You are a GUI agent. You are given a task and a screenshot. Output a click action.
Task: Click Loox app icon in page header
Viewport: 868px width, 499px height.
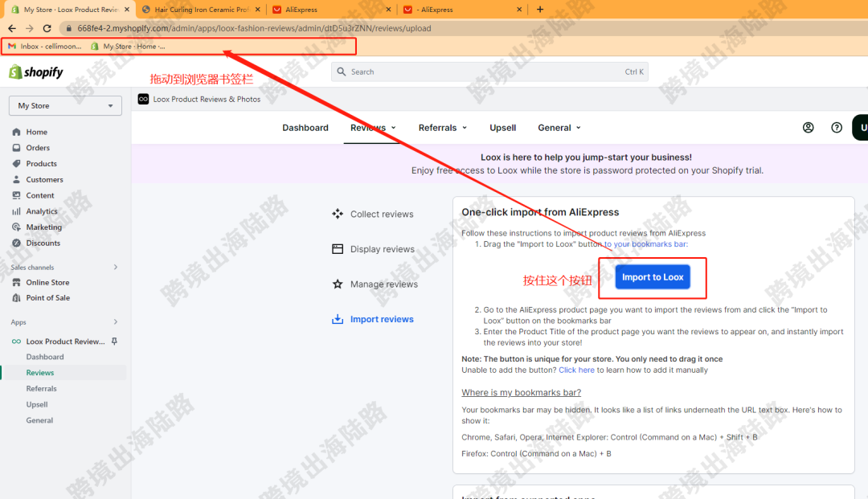coord(143,99)
